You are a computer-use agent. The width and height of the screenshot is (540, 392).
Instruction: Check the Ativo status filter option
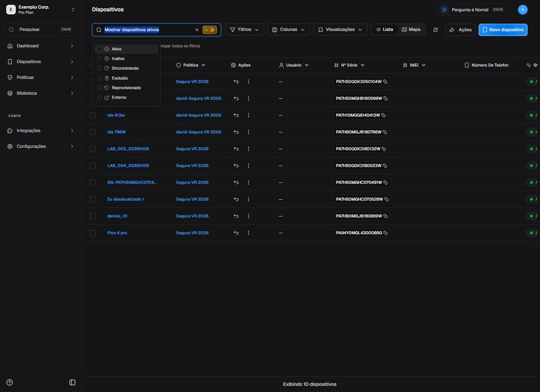coord(100,49)
